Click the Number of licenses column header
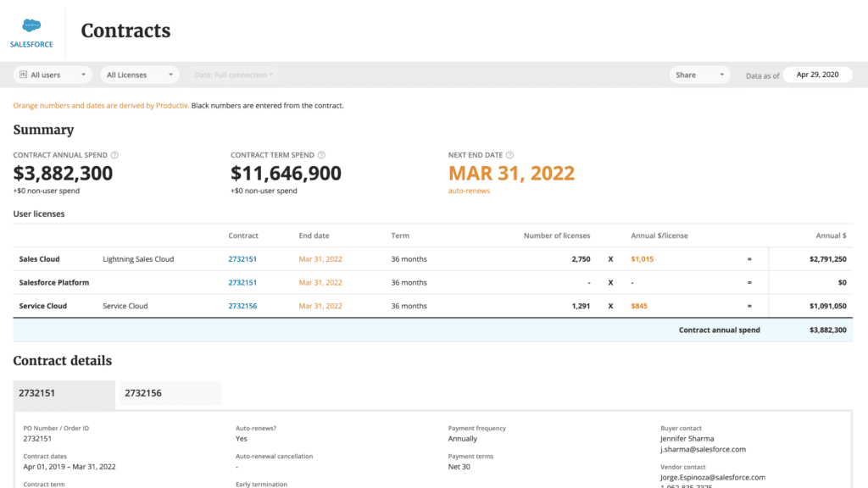This screenshot has width=868, height=488. (557, 236)
